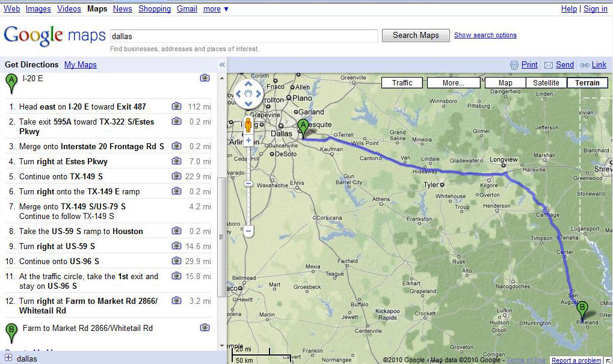Click the Search Maps button
Viewport: 613px width, 364px height.
pos(416,35)
